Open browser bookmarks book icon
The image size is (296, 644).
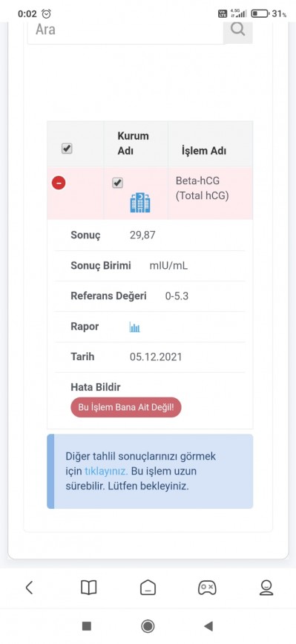pyautogui.click(x=88, y=588)
